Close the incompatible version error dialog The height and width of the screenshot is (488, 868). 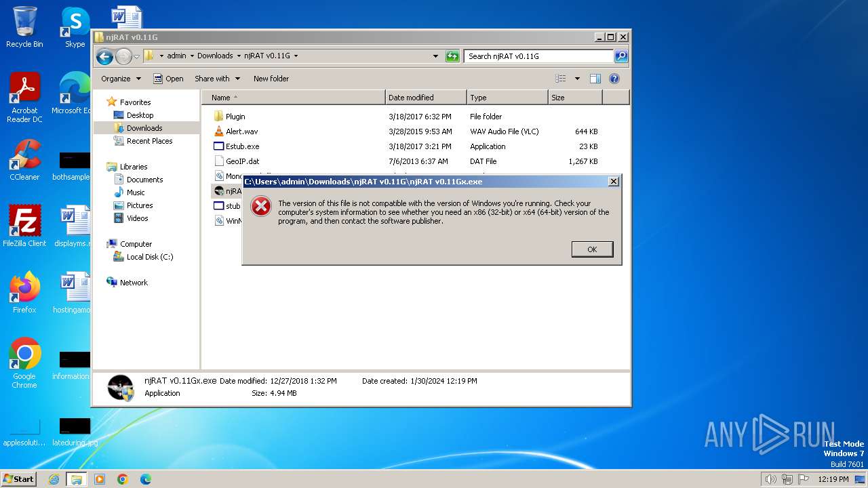[x=613, y=182]
